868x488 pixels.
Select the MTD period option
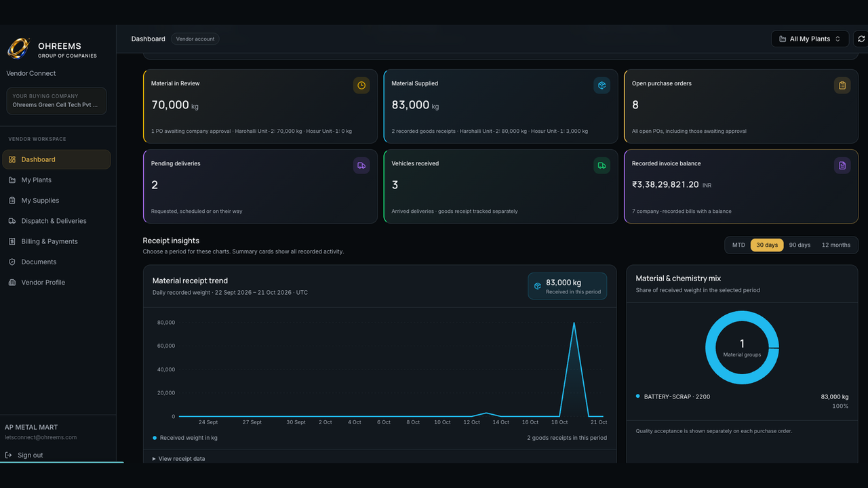pos(738,245)
